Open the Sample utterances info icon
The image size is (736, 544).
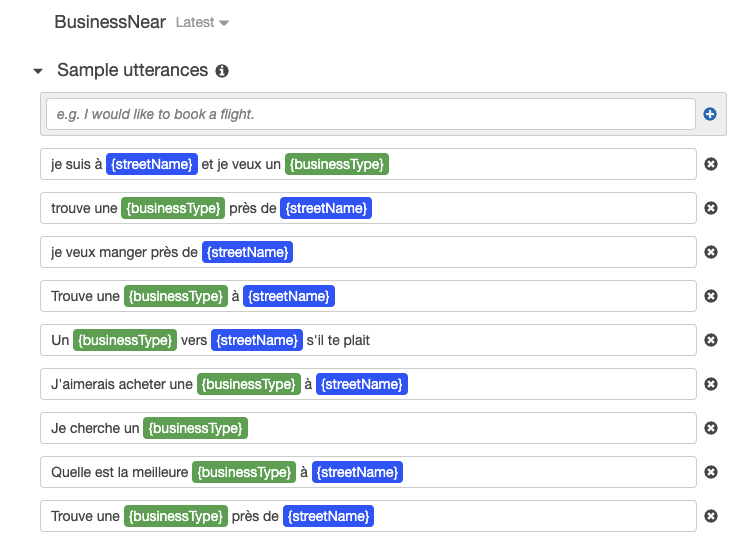pyautogui.click(x=222, y=71)
